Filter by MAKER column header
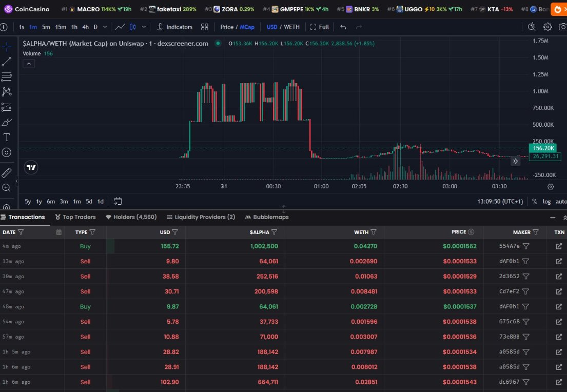The width and height of the screenshot is (567, 392). 536,232
